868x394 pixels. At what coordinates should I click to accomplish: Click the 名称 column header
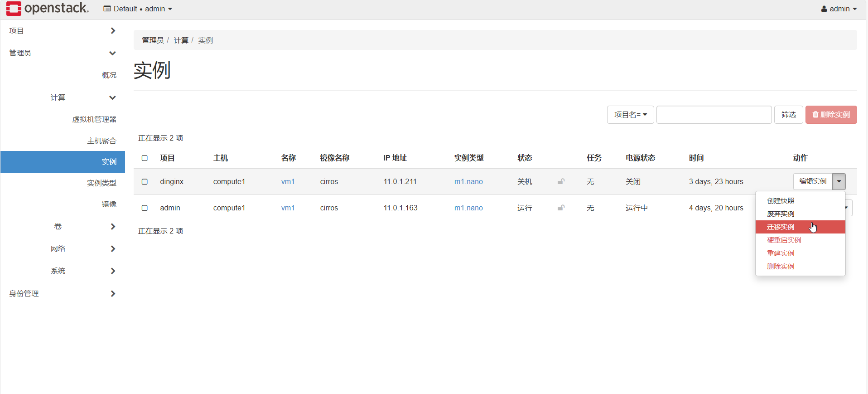(288, 158)
